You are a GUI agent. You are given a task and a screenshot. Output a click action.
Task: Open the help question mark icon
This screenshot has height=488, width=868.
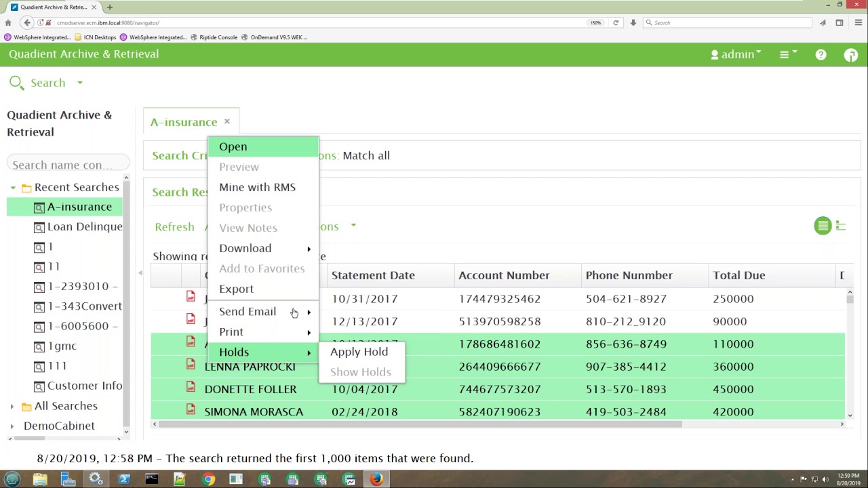(821, 55)
